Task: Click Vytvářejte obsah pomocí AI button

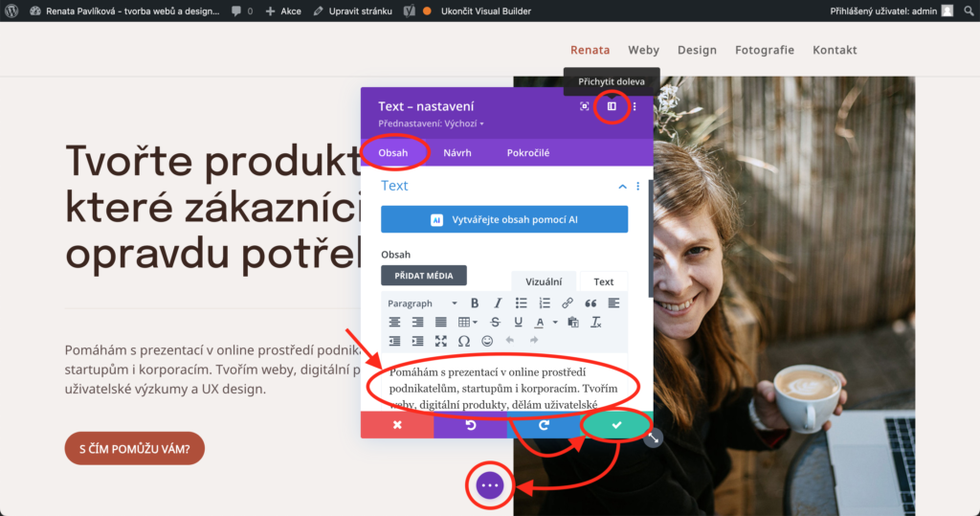Action: tap(504, 219)
